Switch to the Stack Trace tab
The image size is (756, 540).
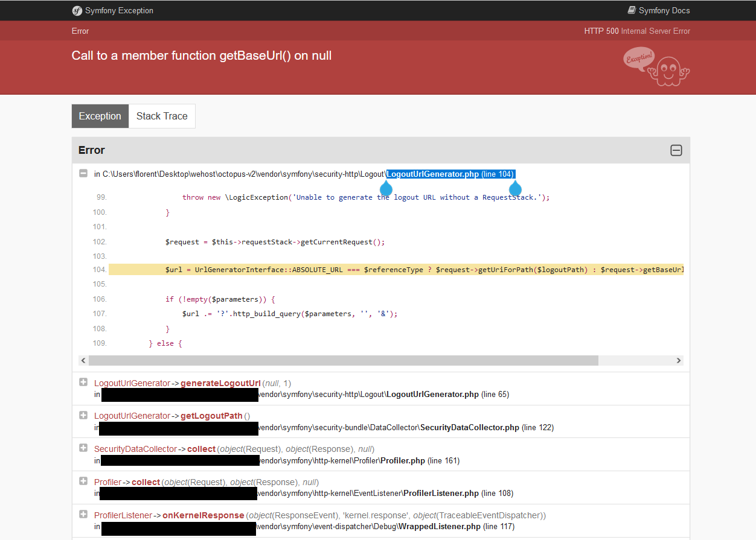tap(162, 116)
